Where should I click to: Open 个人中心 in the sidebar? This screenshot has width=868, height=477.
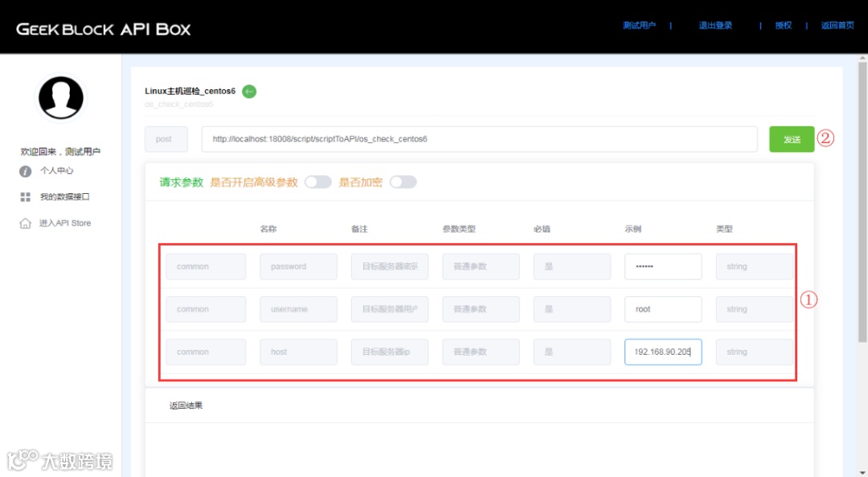(56, 171)
